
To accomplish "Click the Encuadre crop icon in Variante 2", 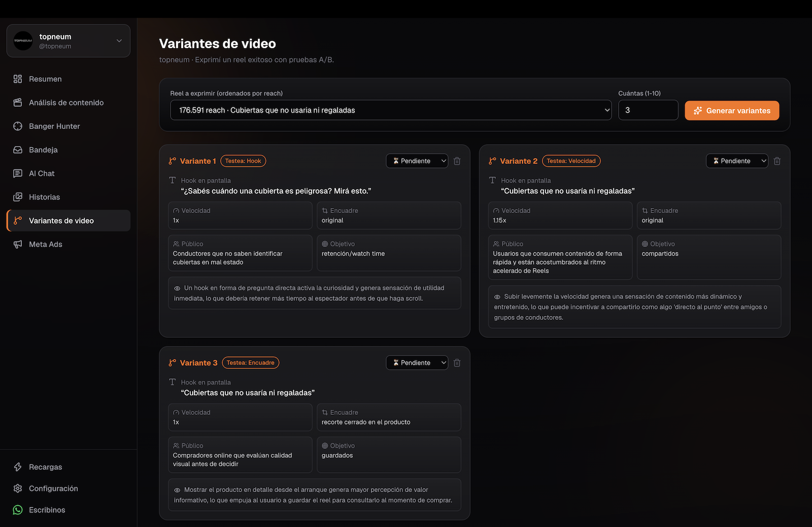I will click(645, 210).
